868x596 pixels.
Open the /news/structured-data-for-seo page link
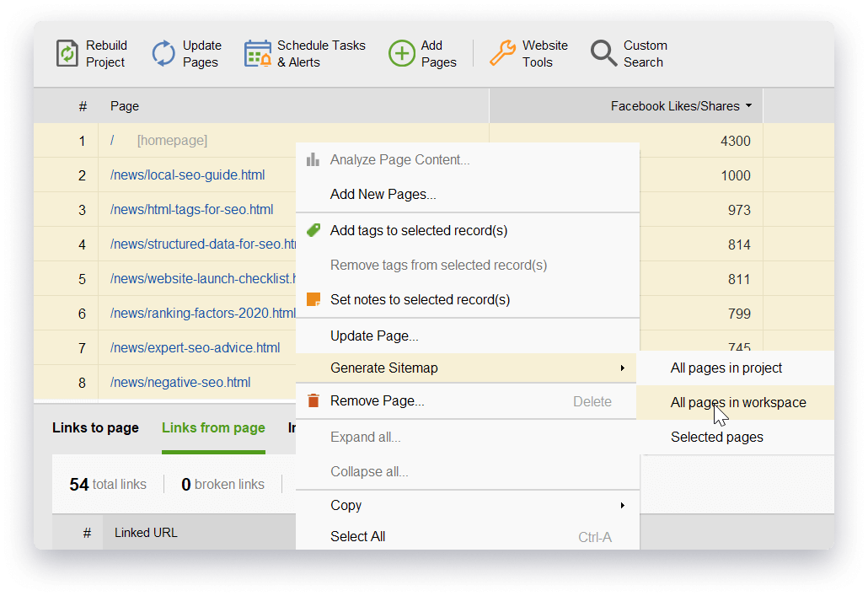pyautogui.click(x=202, y=244)
